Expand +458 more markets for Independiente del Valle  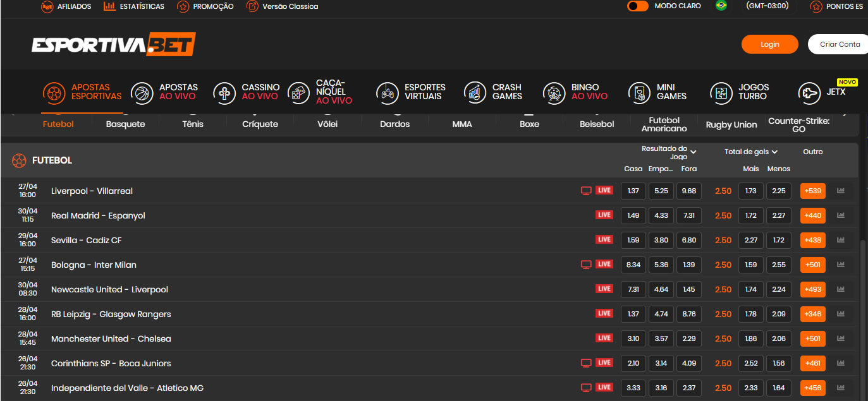coord(813,388)
